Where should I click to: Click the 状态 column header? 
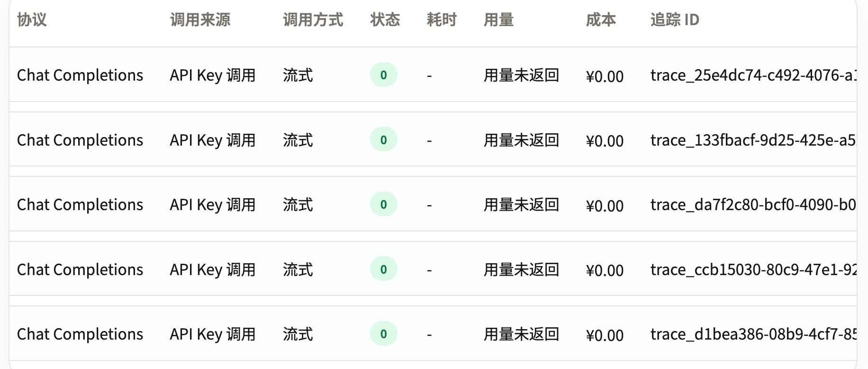click(x=385, y=20)
